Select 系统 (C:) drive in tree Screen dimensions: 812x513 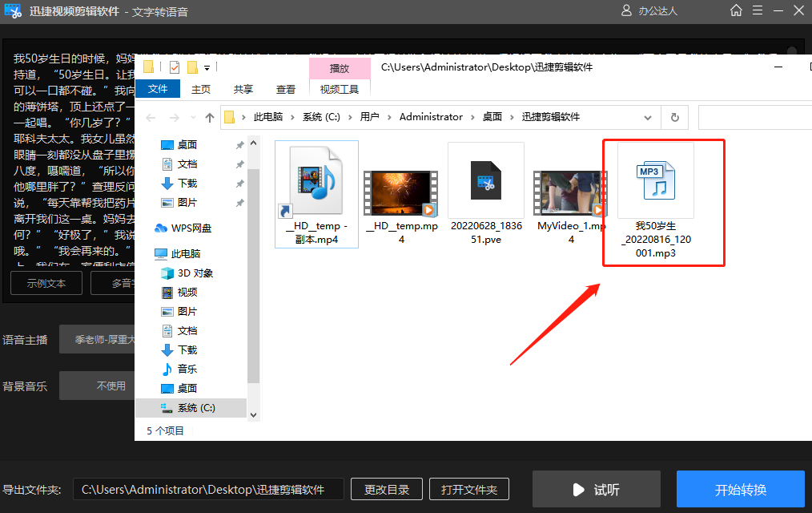pyautogui.click(x=191, y=408)
